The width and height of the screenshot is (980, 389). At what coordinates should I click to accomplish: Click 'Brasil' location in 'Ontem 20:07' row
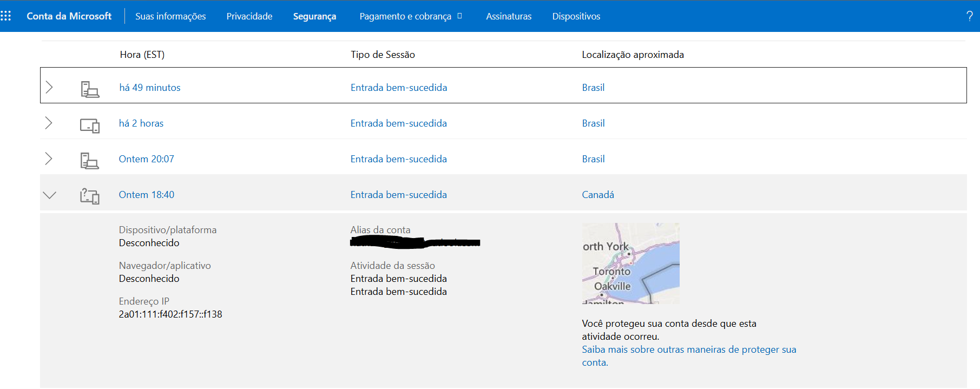coord(593,159)
